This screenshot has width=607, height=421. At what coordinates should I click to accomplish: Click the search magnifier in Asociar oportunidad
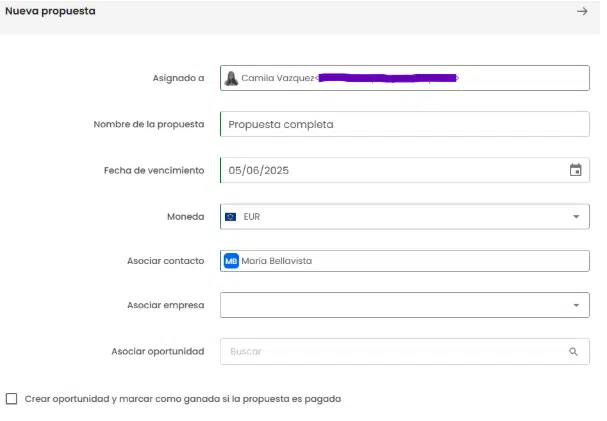pos(573,351)
